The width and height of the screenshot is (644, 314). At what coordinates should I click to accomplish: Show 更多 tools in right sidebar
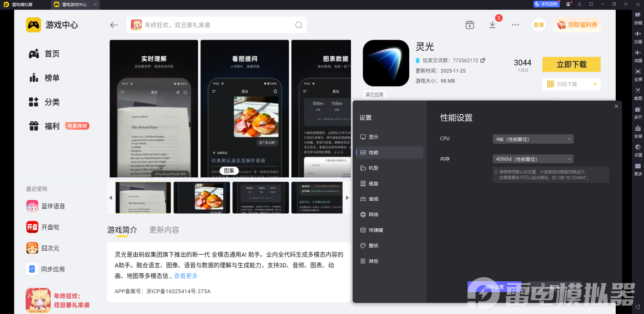pyautogui.click(x=638, y=169)
